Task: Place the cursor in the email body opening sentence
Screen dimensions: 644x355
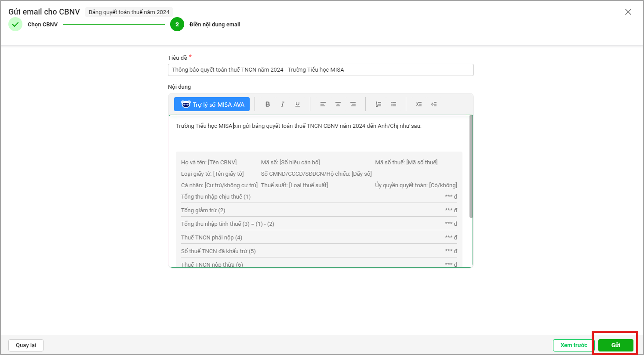Action: [x=299, y=126]
